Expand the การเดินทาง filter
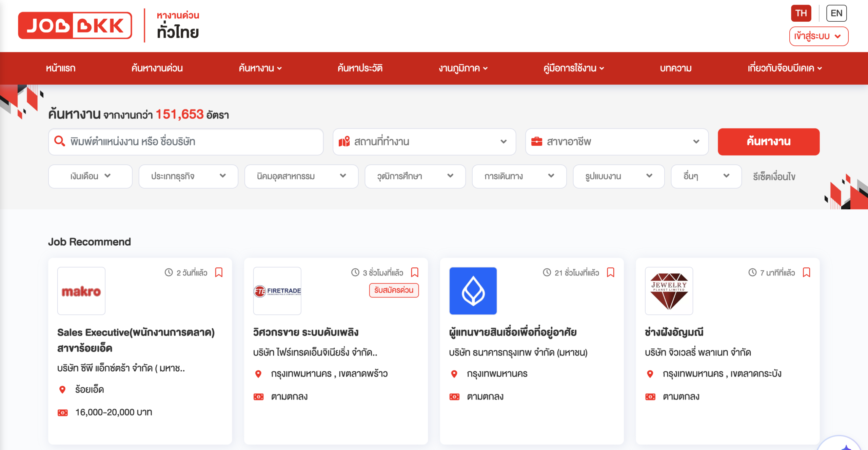 click(519, 176)
